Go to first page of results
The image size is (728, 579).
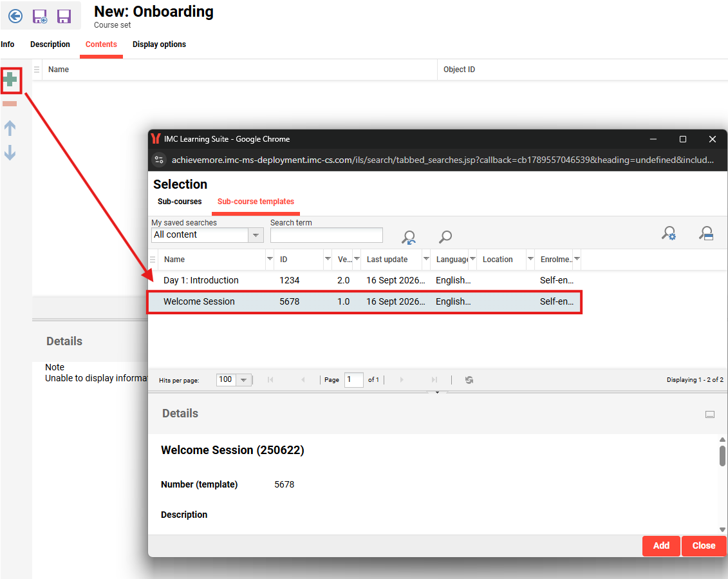(270, 380)
